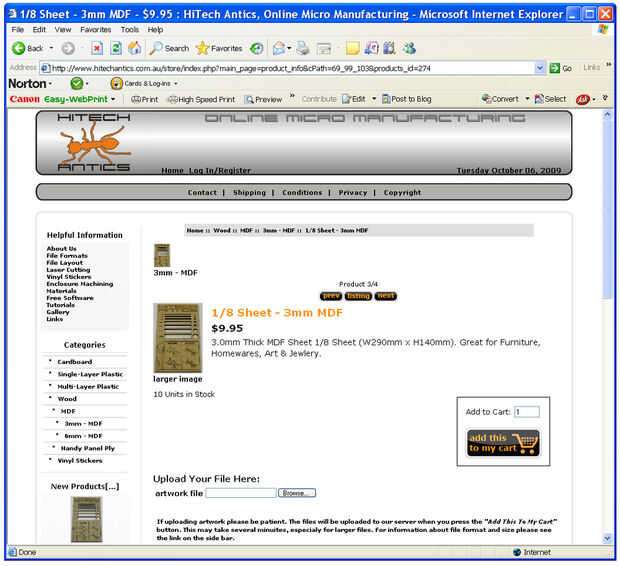Select the Multi-Layer Plastic category

(x=88, y=386)
